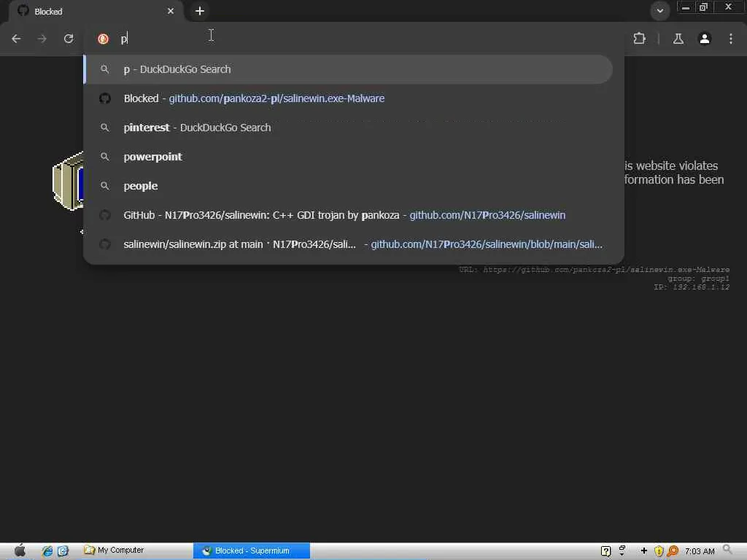Select the 'people' search suggestion

[348, 186]
